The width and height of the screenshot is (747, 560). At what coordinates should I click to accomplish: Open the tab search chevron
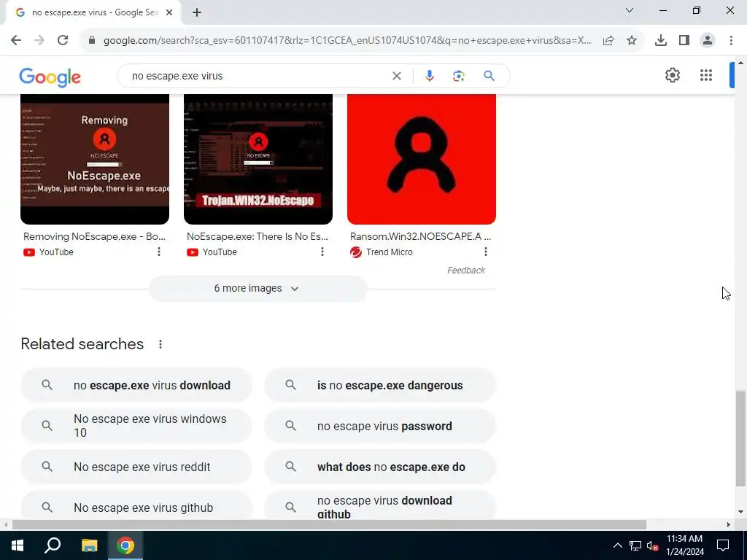click(x=630, y=10)
